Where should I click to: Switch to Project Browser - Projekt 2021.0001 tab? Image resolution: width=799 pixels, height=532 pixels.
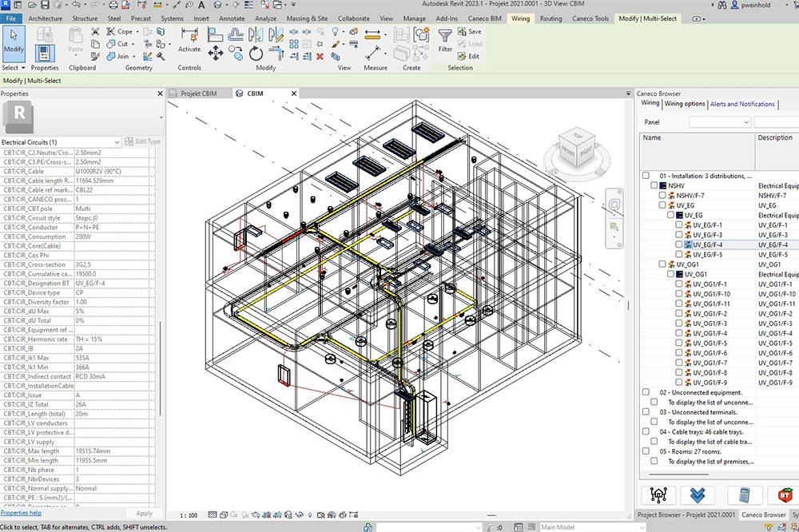(686, 514)
